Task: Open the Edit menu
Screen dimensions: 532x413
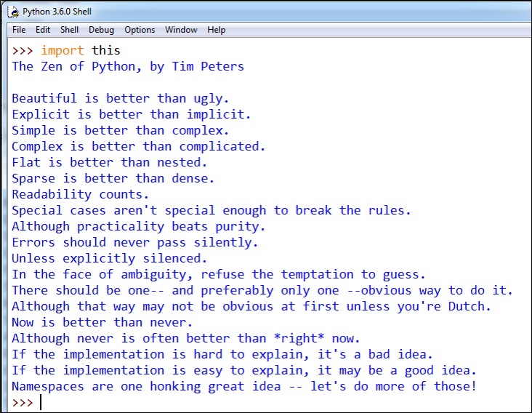Action: (x=43, y=30)
